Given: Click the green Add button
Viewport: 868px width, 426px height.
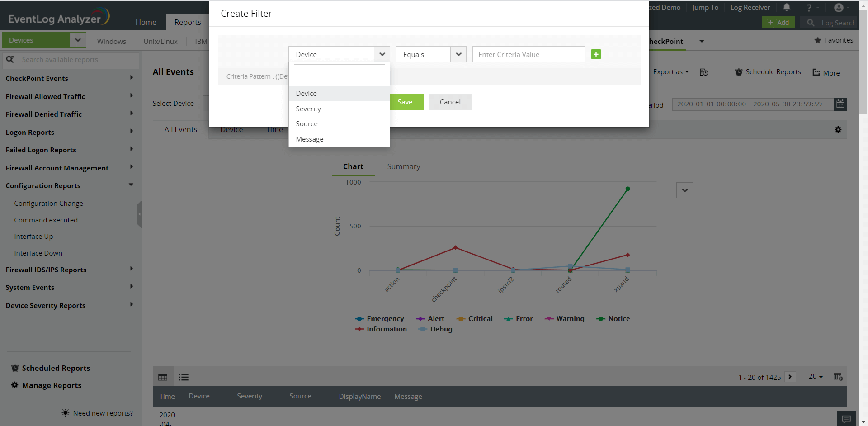Looking at the screenshot, I should tap(778, 22).
